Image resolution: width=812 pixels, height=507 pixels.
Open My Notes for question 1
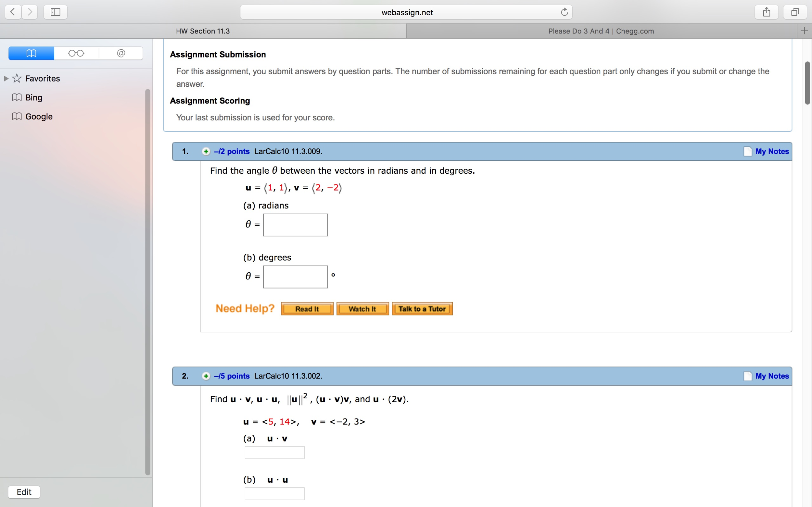coord(772,151)
